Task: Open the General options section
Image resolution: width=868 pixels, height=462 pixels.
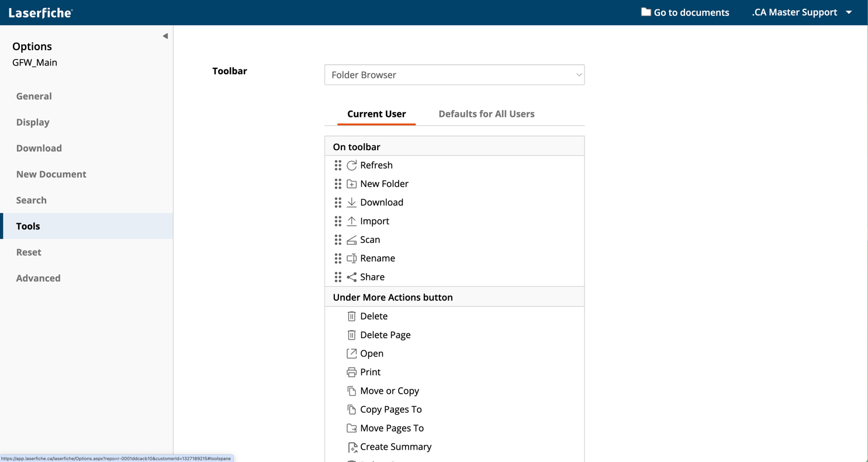Action: click(x=87, y=96)
